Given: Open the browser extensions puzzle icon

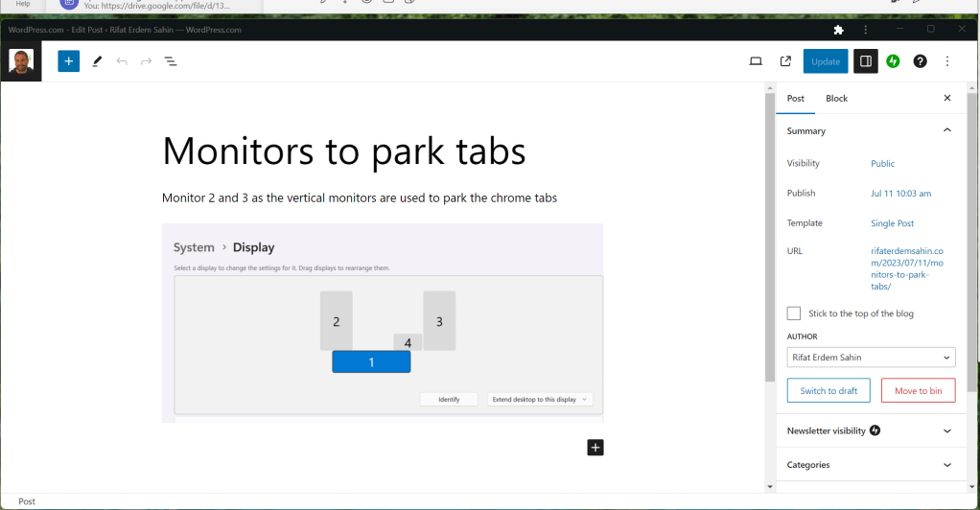Looking at the screenshot, I should tap(839, 30).
